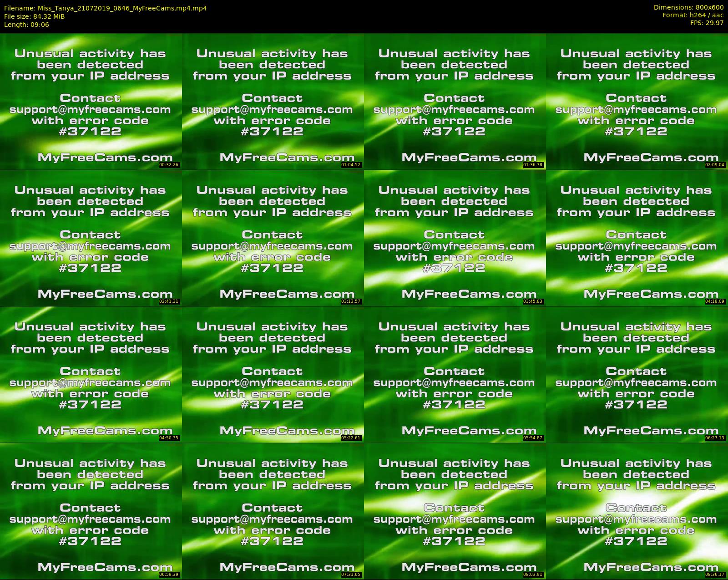Click the small 00:32.26 timestamp label

[x=169, y=165]
